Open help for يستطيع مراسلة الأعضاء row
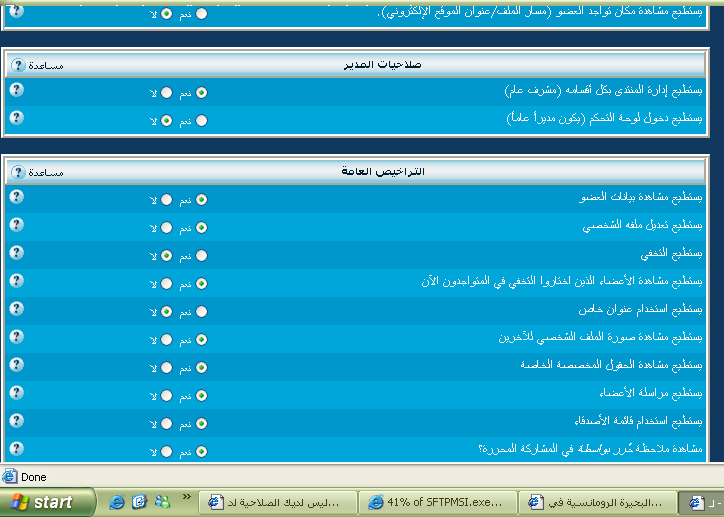This screenshot has width=724, height=517. click(16, 391)
